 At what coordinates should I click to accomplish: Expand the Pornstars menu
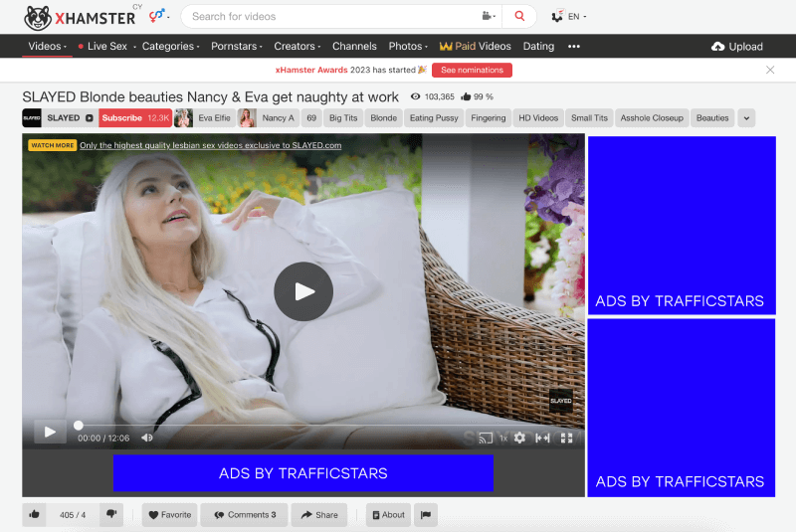coord(237,46)
